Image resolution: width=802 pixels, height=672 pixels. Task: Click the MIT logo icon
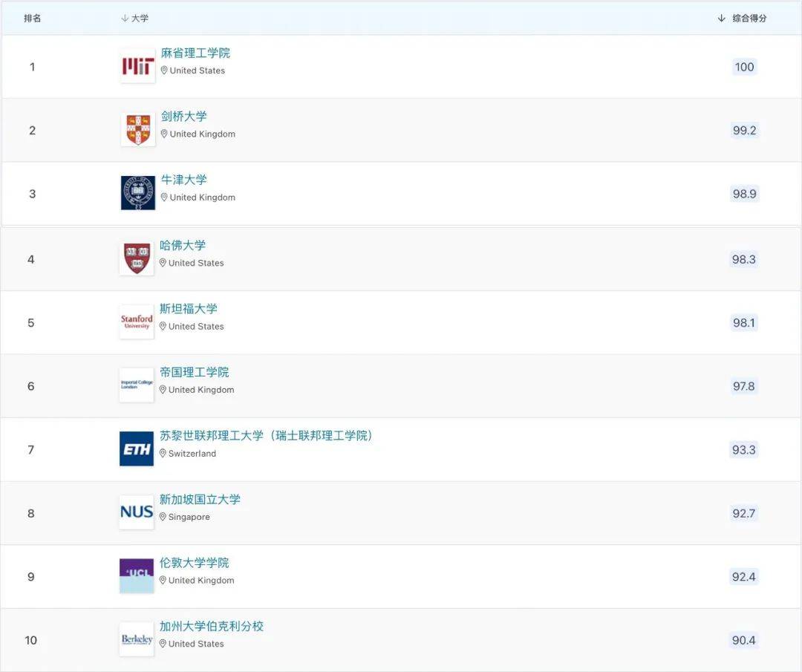(x=138, y=67)
